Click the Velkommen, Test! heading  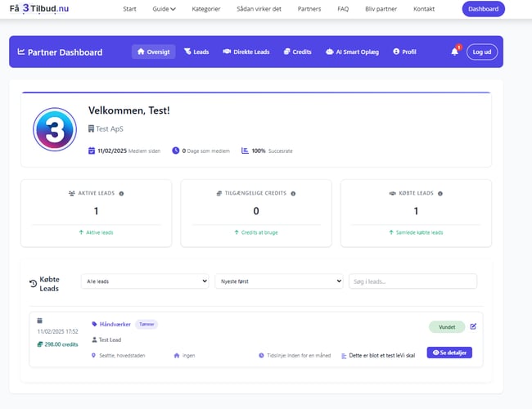tap(129, 110)
